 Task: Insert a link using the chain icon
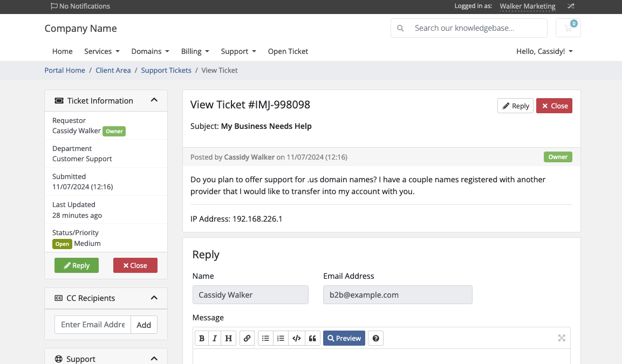(x=247, y=338)
